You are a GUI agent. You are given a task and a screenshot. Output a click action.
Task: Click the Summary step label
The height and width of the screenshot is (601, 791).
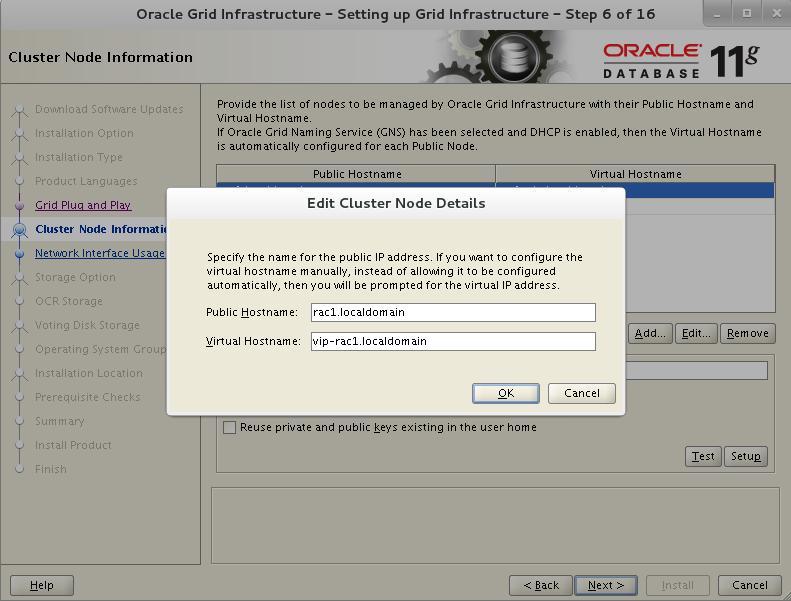click(60, 421)
